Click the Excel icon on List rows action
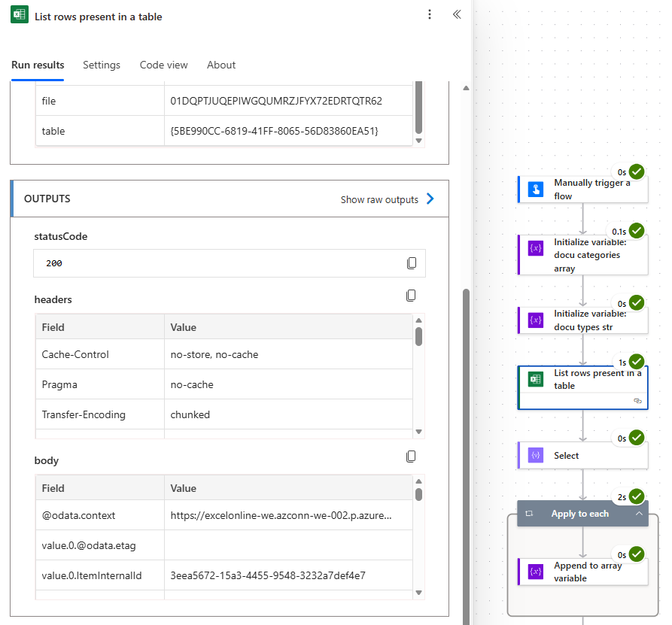This screenshot has width=672, height=625. coord(536,379)
